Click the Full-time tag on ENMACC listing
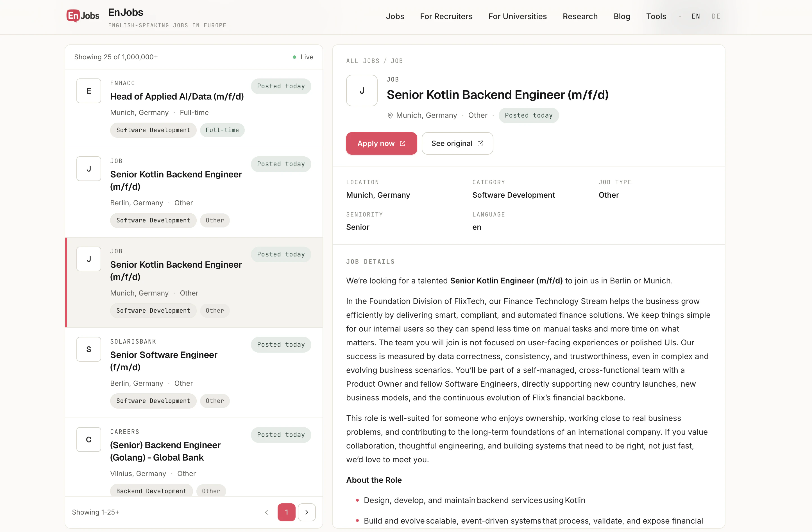 coord(222,130)
